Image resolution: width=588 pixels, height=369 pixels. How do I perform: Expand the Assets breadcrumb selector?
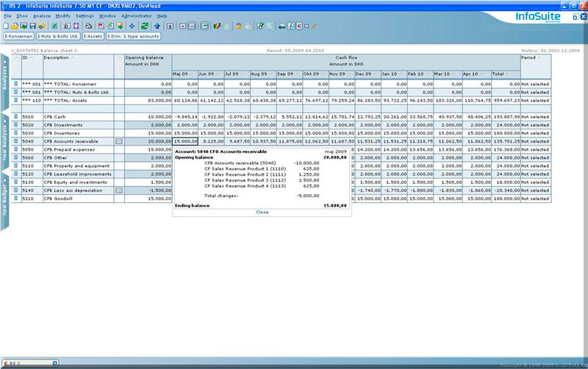pos(93,36)
